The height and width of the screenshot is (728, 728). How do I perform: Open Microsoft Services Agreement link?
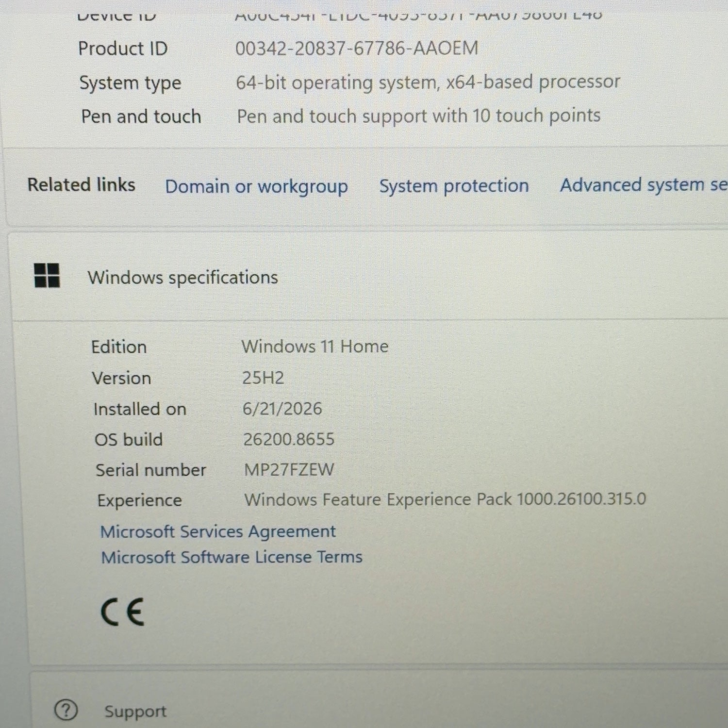(x=218, y=531)
